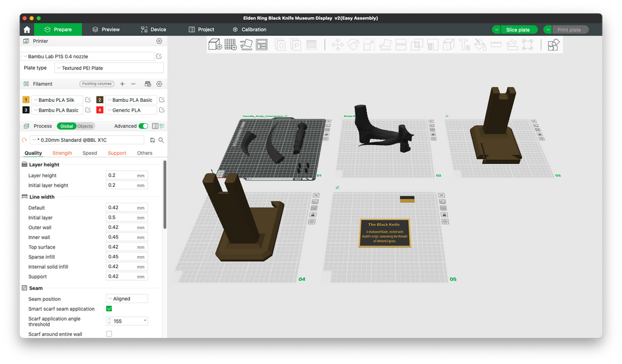Screen dimensions: 622x364
Task: Switch to the Preview tab
Action: [x=106, y=29]
